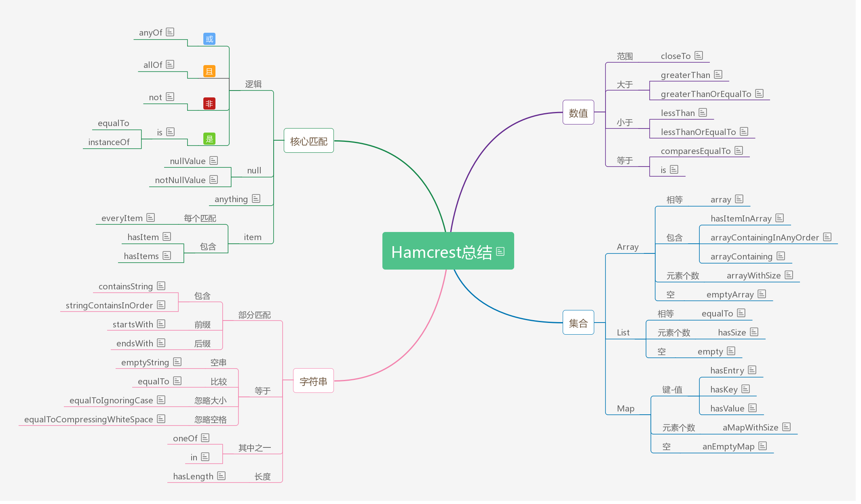The width and height of the screenshot is (861, 504).
Task: Click the note icon next to greaterThanOrEqualTo
Action: [760, 93]
